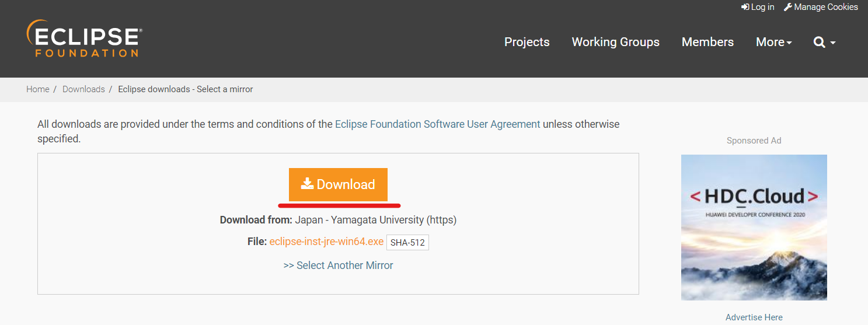Image resolution: width=868 pixels, height=325 pixels.
Task: Click the orange Download button
Action: [x=338, y=184]
